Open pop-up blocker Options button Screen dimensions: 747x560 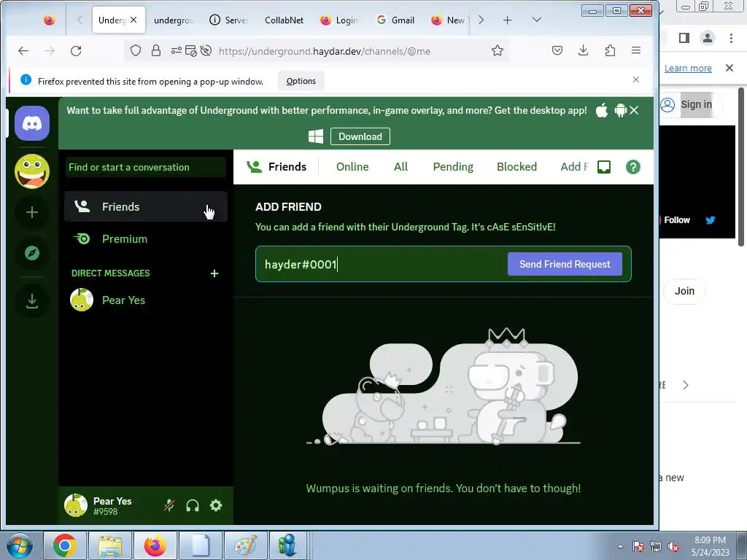click(301, 81)
